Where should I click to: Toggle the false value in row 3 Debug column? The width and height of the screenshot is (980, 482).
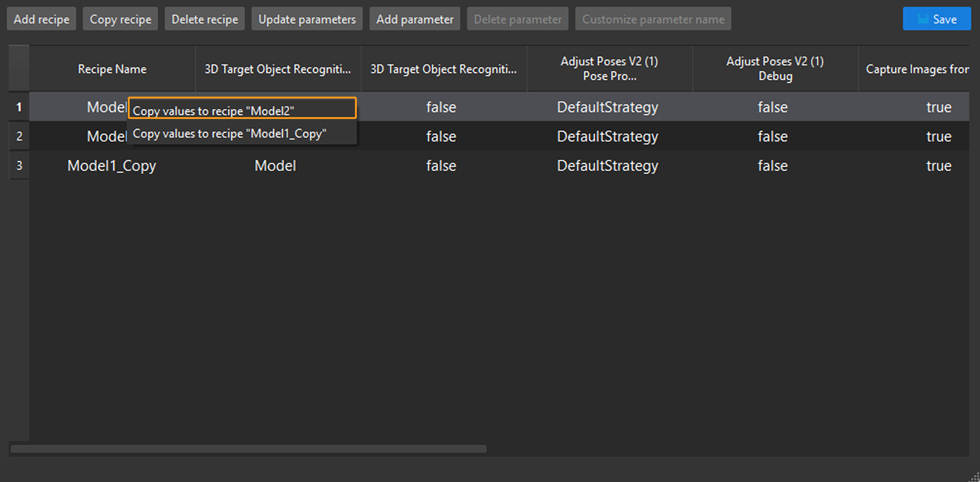point(772,165)
